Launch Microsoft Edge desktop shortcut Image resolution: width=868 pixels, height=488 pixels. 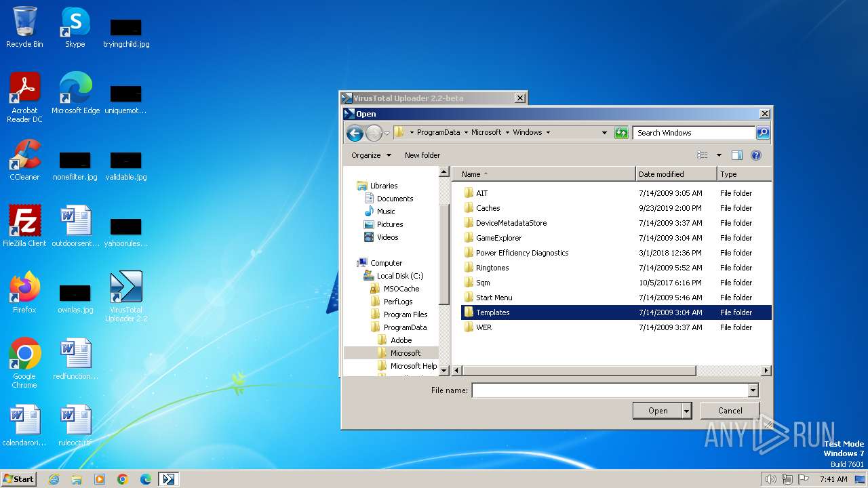click(75, 94)
